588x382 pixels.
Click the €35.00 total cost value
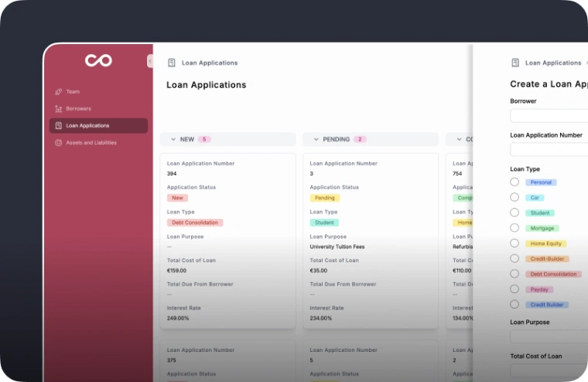(319, 271)
